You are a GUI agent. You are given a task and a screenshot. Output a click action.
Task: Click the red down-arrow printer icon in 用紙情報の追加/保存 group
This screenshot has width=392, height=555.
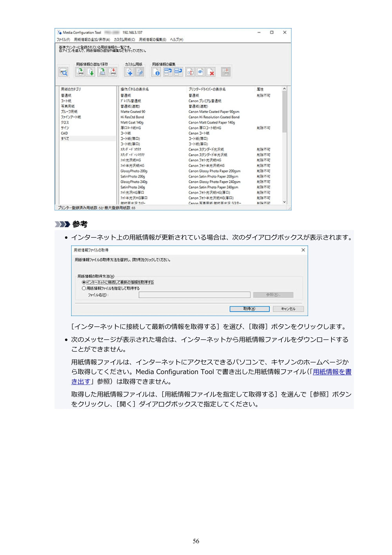[113, 72]
